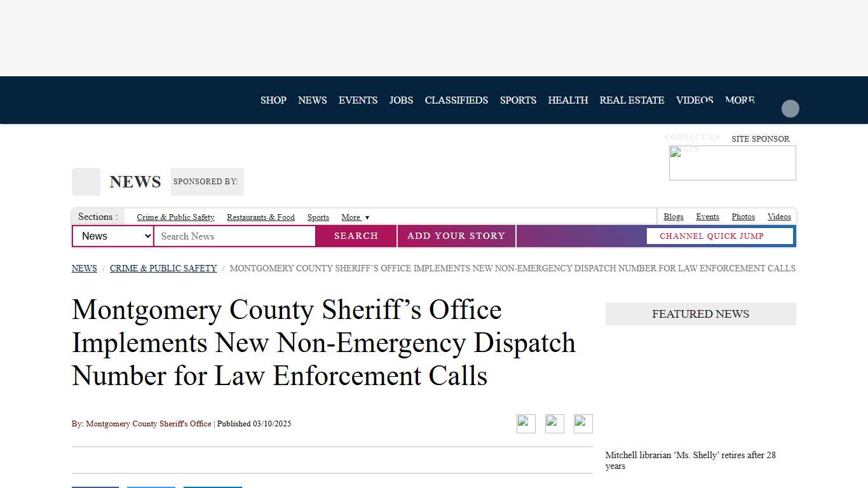868x488 pixels.
Task: Click the Facebook share icon on the article
Action: coord(526,423)
